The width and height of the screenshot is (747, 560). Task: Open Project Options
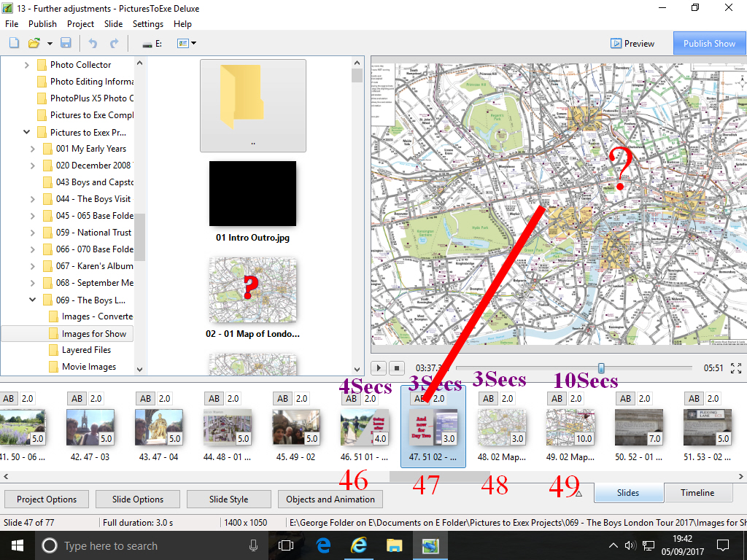coord(47,499)
